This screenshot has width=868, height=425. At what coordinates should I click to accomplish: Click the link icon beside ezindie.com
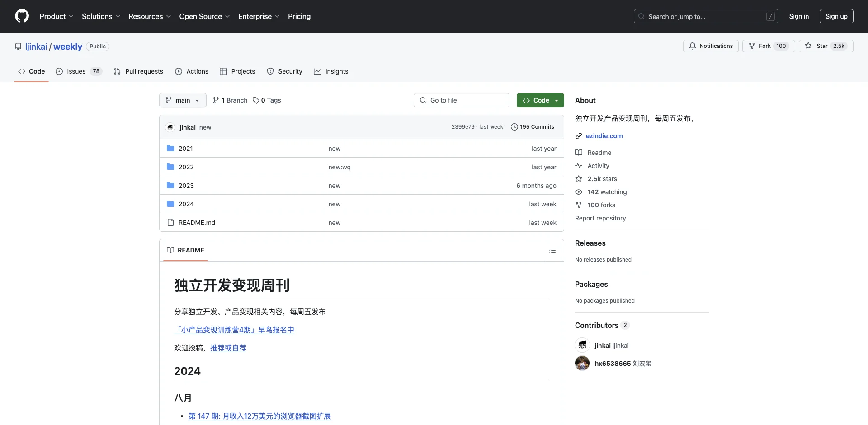[579, 136]
